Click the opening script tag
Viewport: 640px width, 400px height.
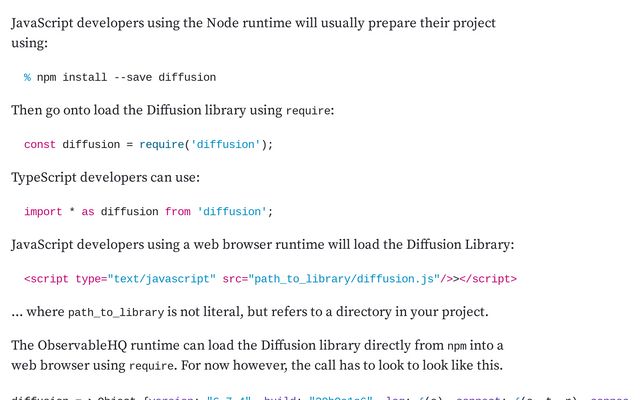[x=46, y=279]
